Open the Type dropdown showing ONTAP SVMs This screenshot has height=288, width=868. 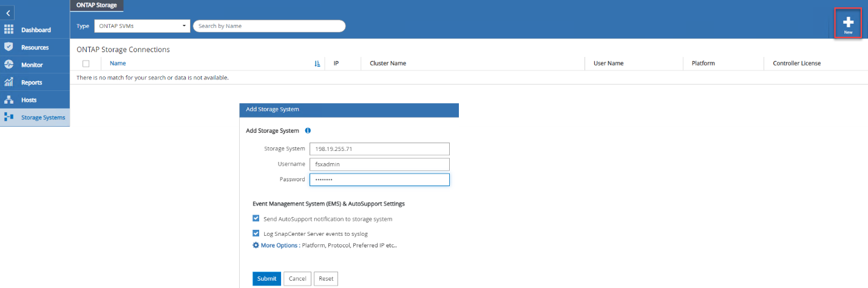coord(143,26)
